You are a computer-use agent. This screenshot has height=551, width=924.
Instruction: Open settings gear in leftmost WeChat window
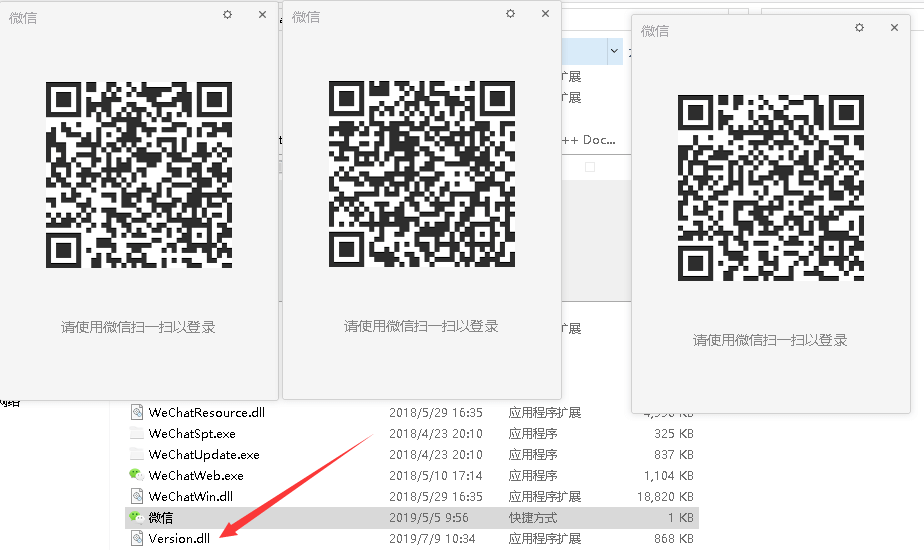(227, 15)
